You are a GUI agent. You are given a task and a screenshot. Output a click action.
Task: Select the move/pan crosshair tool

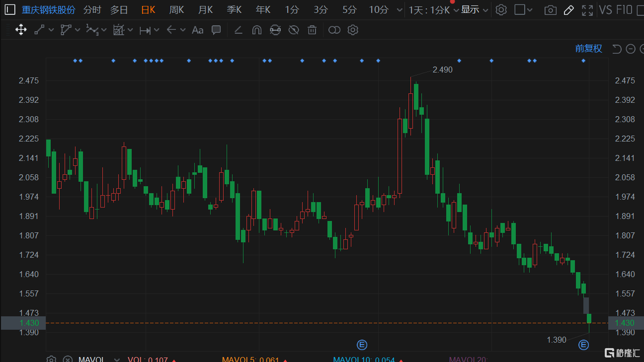pyautogui.click(x=21, y=30)
